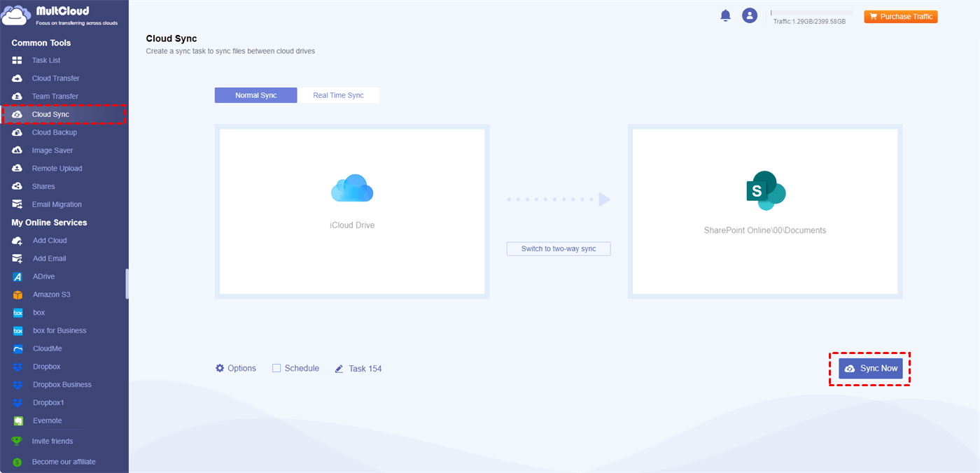Screen dimensions: 980x473
Task: Click the Evernote service icon
Action: tap(17, 421)
